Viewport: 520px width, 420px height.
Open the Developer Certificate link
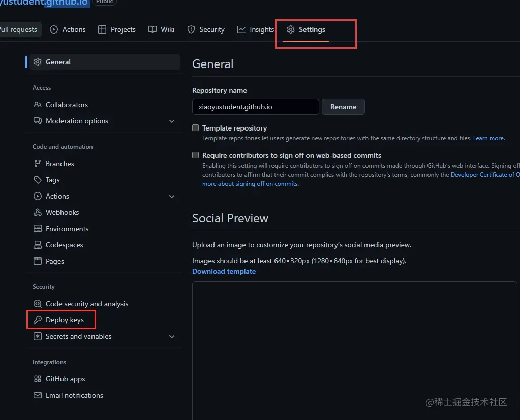coord(485,175)
